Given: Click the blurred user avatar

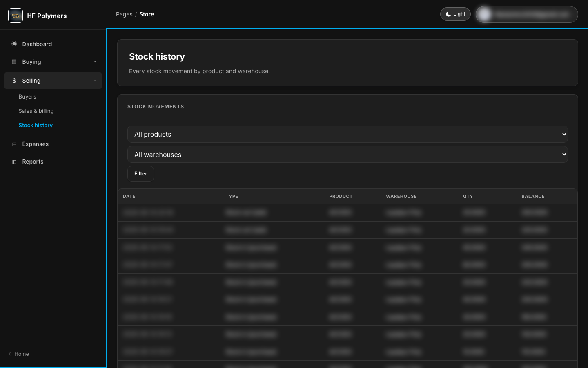Looking at the screenshot, I should click(485, 14).
